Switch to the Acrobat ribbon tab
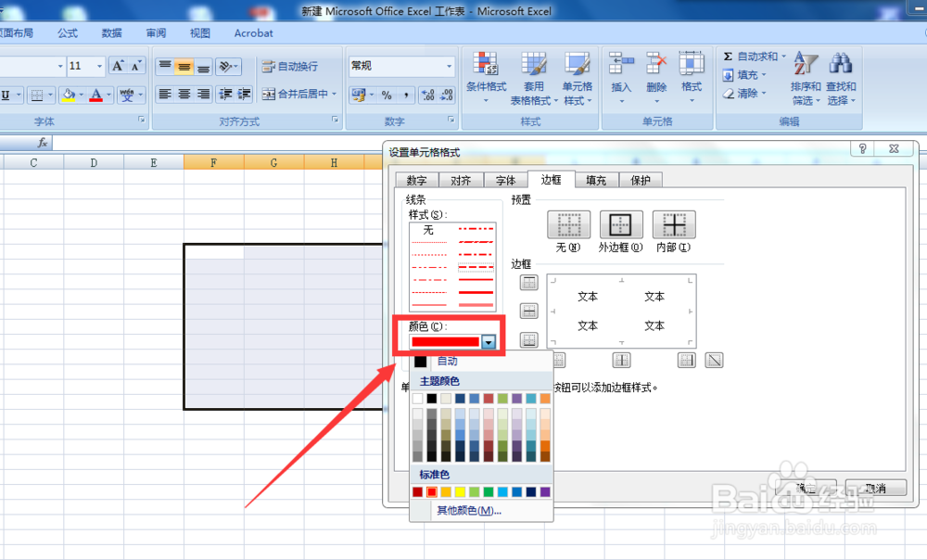927x560 pixels. click(x=254, y=33)
